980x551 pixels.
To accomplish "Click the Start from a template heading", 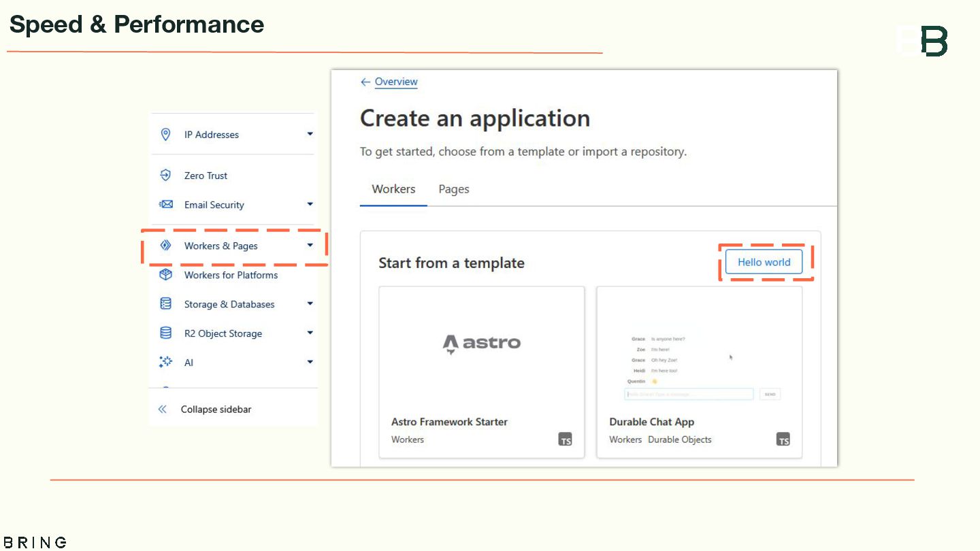I will (451, 263).
